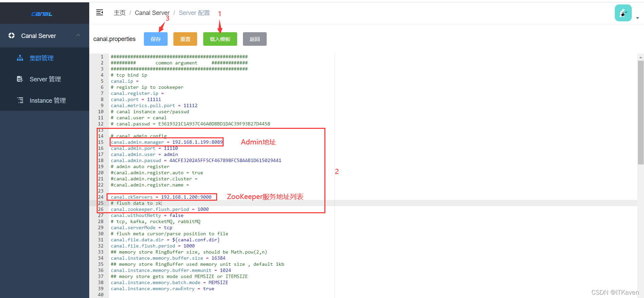Image resolution: width=644 pixels, height=298 pixels.
Task: Click canal.instance.memory.batch.mode line
Action: click(170, 282)
